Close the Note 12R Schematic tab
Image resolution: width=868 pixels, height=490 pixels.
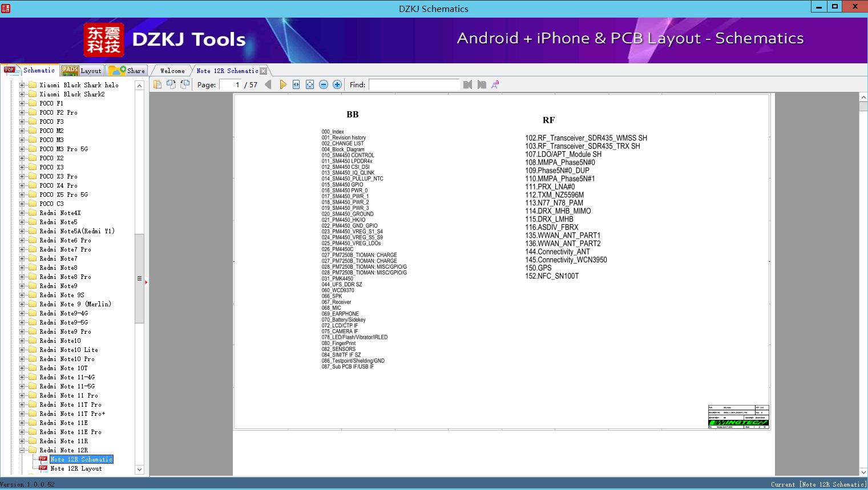pyautogui.click(x=263, y=71)
